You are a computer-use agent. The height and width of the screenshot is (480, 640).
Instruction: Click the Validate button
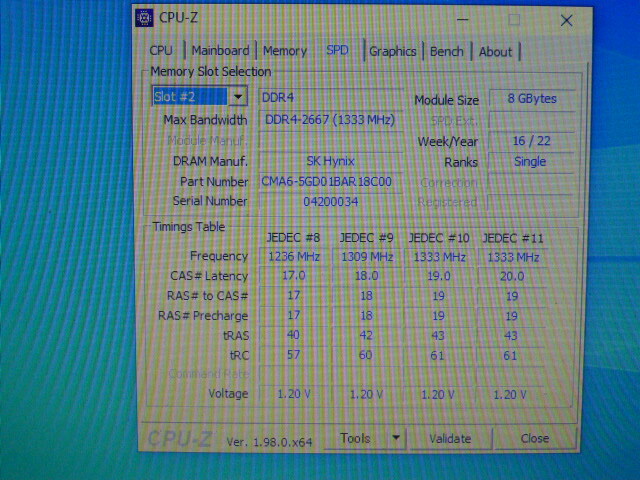pos(450,438)
